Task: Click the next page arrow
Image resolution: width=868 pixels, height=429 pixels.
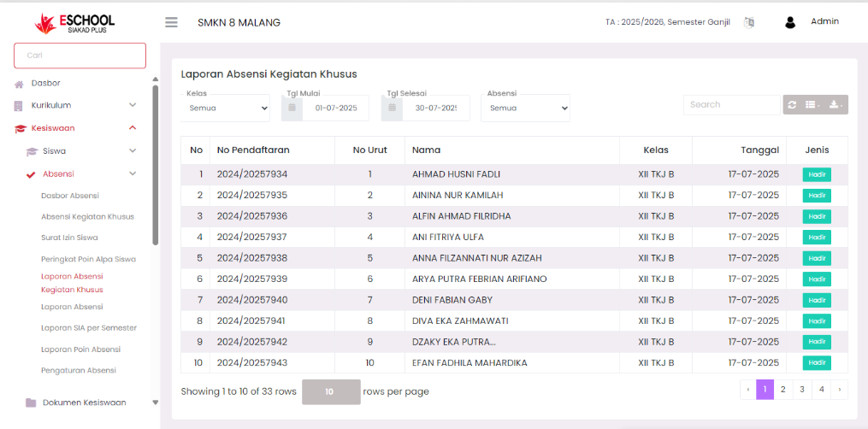Action: (840, 389)
